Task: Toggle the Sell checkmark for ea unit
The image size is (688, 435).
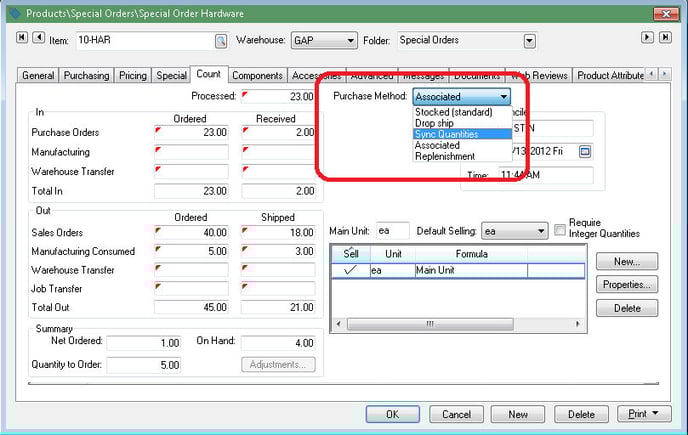Action: tap(350, 270)
